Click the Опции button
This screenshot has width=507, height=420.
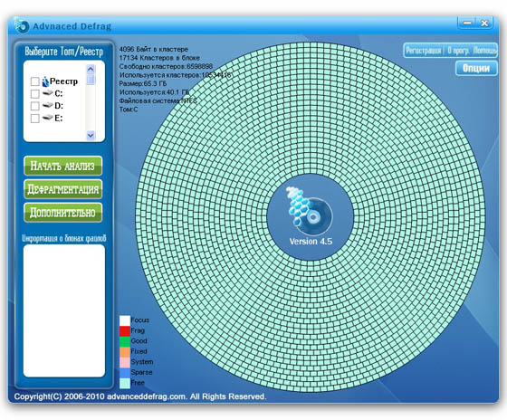click(x=476, y=68)
